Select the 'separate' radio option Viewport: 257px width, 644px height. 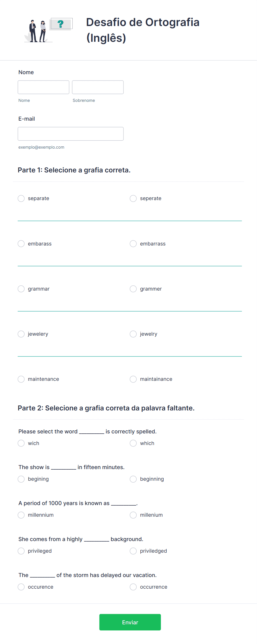click(x=21, y=198)
